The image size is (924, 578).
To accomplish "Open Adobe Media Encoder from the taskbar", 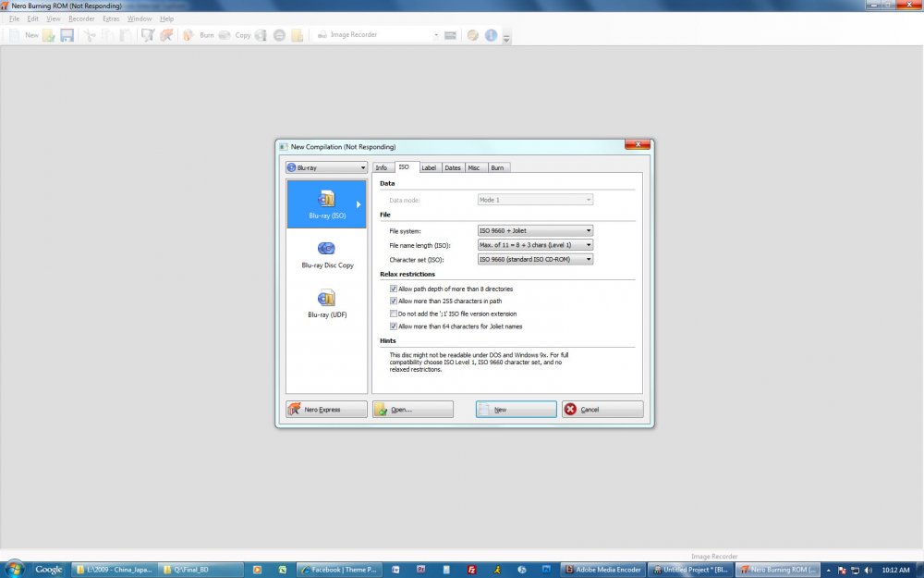I will click(602, 570).
